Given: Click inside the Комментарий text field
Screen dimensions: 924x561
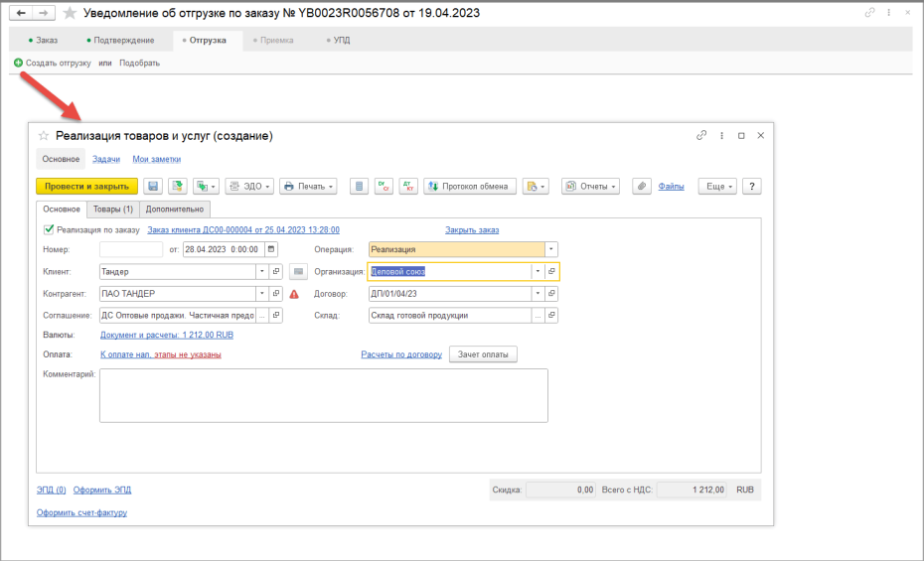Looking at the screenshot, I should pos(324,395).
